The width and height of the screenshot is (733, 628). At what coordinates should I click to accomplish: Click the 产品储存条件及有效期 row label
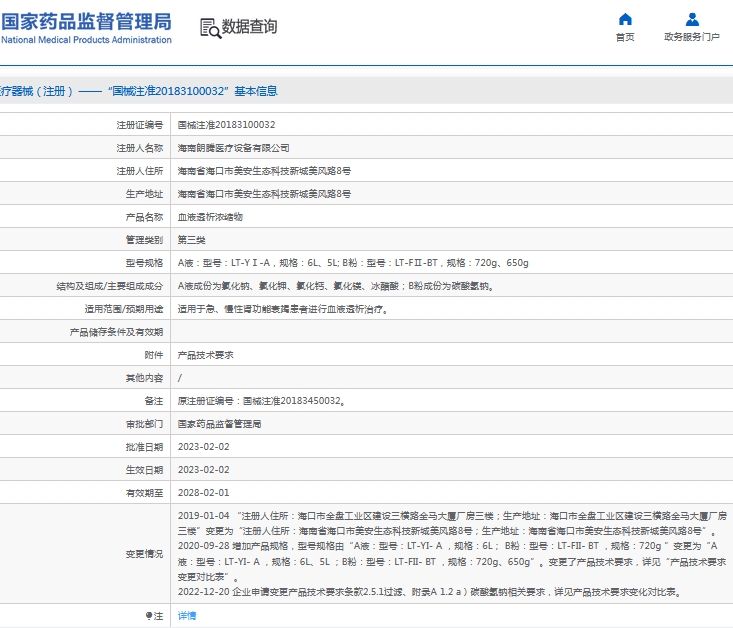pyautogui.click(x=116, y=332)
